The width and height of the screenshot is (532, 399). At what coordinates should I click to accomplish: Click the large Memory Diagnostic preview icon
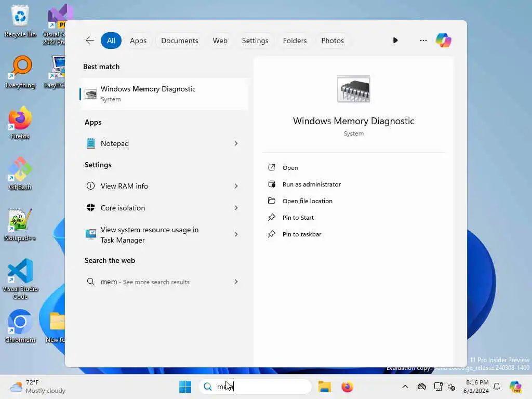point(353,89)
